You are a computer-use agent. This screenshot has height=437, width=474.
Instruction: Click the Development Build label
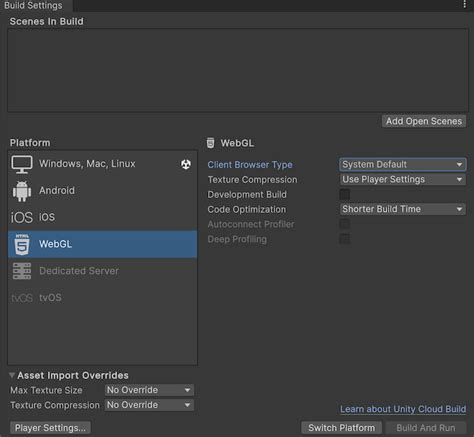(247, 195)
